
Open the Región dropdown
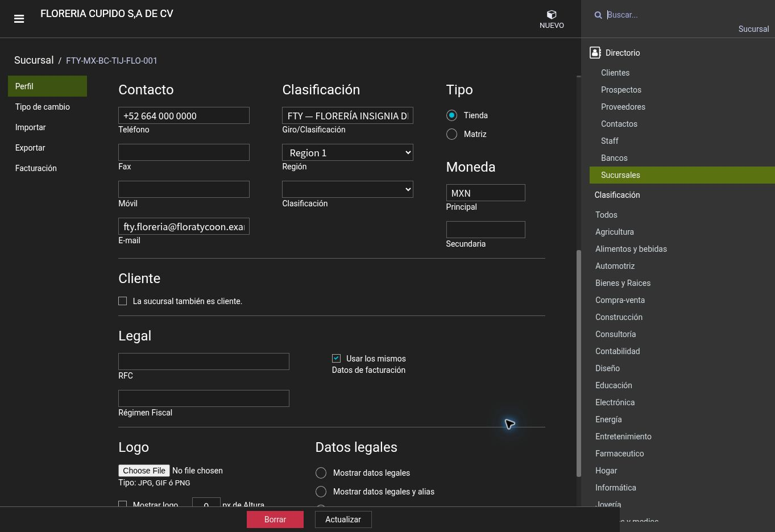[347, 152]
